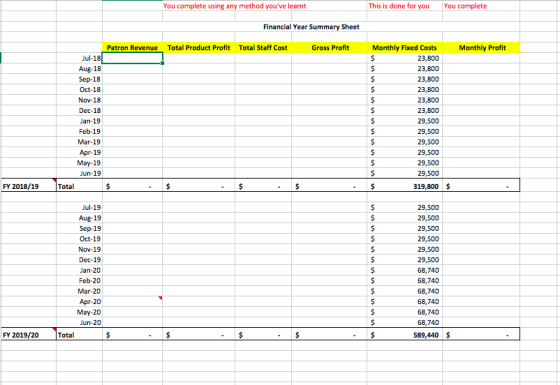
Task: Select the Feb-19 row label
Action: (x=90, y=131)
